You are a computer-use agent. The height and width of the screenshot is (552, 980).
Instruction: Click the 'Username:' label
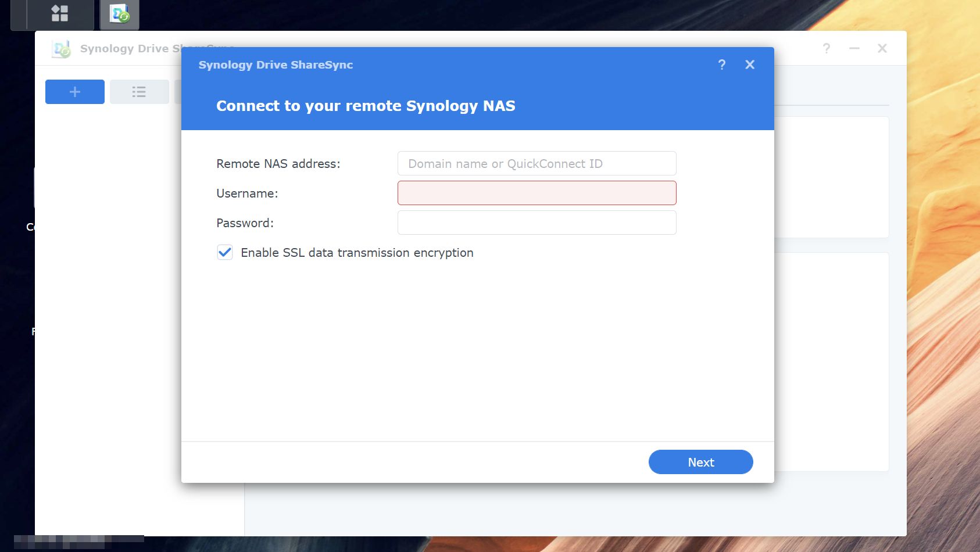tap(247, 193)
